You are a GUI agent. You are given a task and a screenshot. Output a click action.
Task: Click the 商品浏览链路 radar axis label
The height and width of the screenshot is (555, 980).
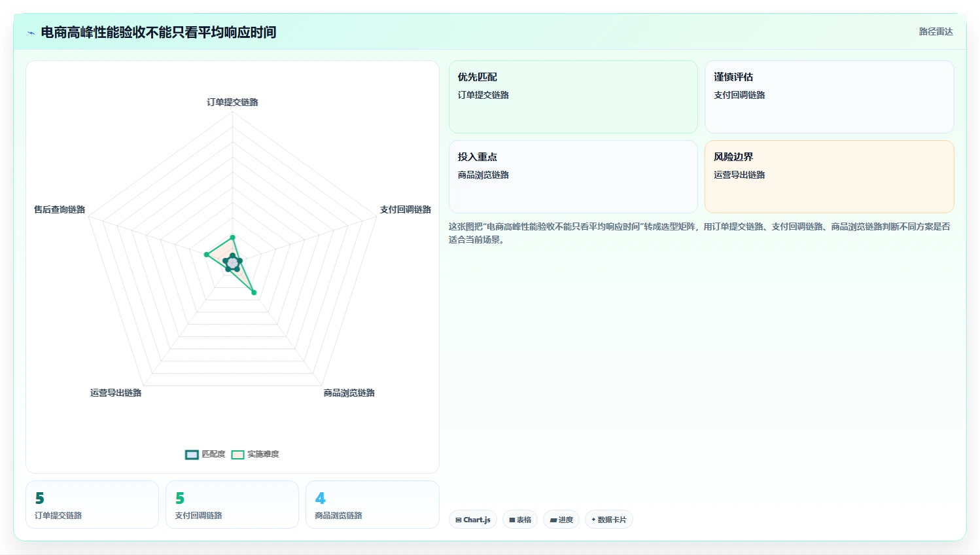point(349,393)
